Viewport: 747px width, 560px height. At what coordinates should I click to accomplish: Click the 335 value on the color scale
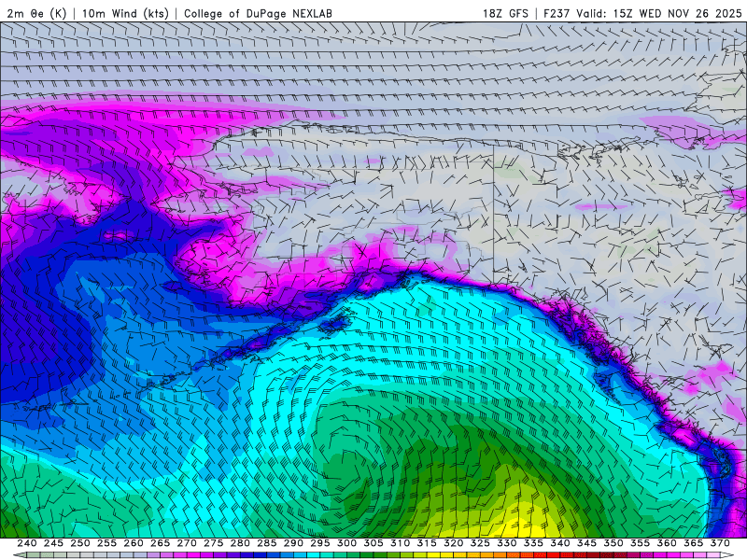coord(533,543)
